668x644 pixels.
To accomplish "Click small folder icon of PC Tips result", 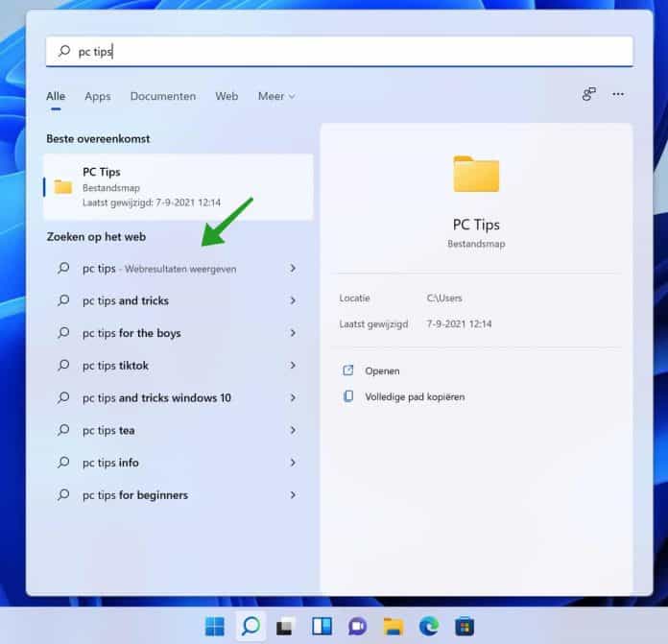I will pos(63,186).
